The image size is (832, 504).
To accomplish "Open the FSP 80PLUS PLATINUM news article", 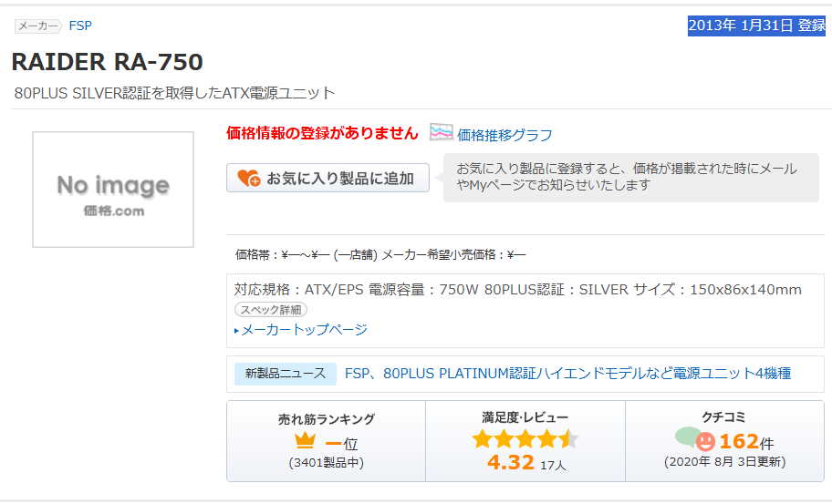I will coord(567,373).
